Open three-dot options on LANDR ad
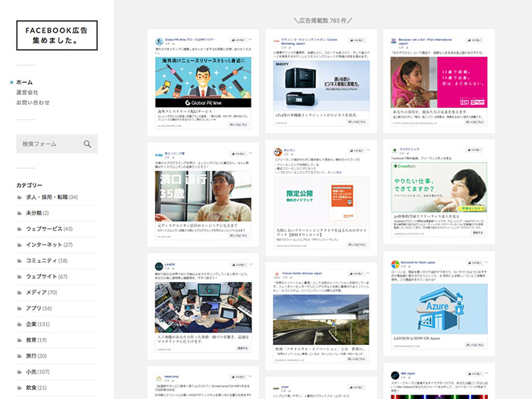The image size is (532, 399). coord(251,264)
